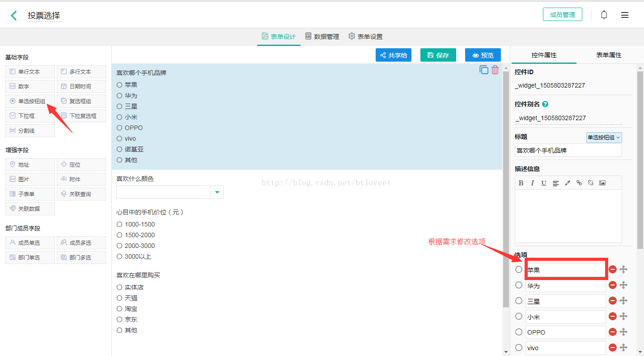Remove the vivo option
Viewport: 644px width, 356px height.
[613, 348]
